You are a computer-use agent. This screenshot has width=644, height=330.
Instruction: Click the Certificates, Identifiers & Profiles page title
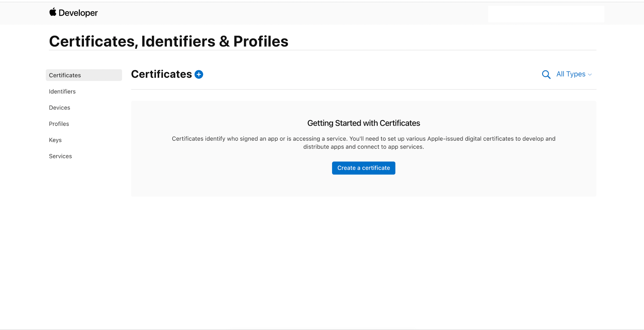[169, 41]
